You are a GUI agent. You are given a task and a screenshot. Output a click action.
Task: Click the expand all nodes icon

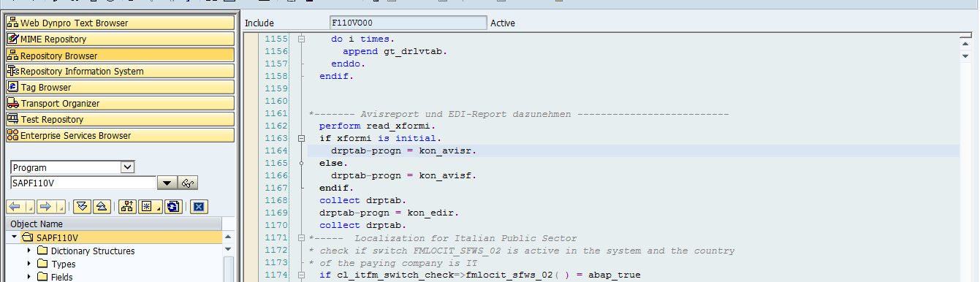[82, 207]
